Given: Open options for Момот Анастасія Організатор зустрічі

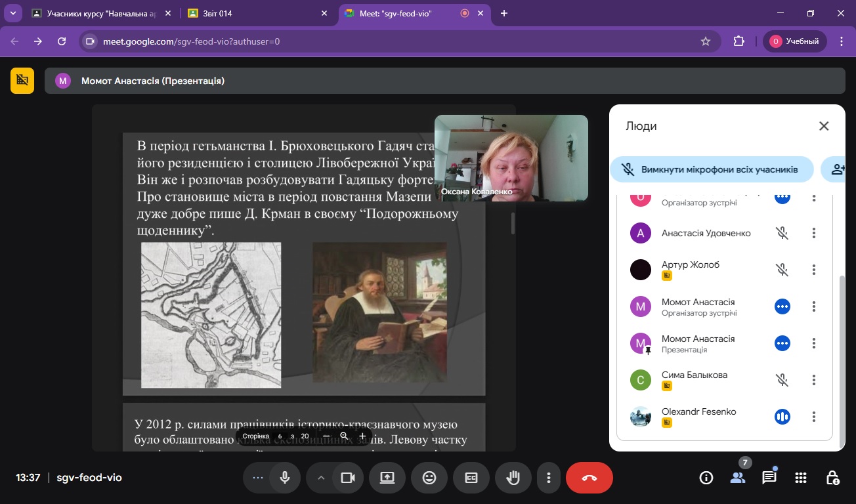Looking at the screenshot, I should 813,306.
